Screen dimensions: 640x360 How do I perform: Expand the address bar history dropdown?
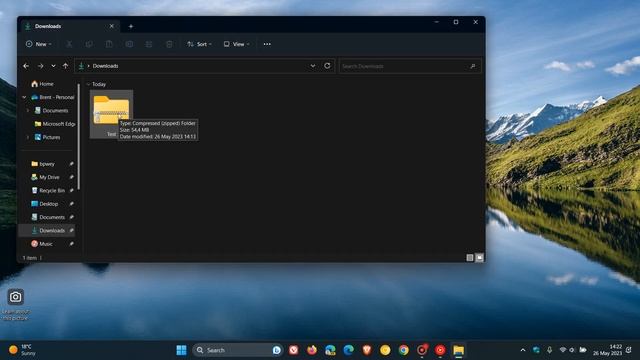(x=313, y=66)
